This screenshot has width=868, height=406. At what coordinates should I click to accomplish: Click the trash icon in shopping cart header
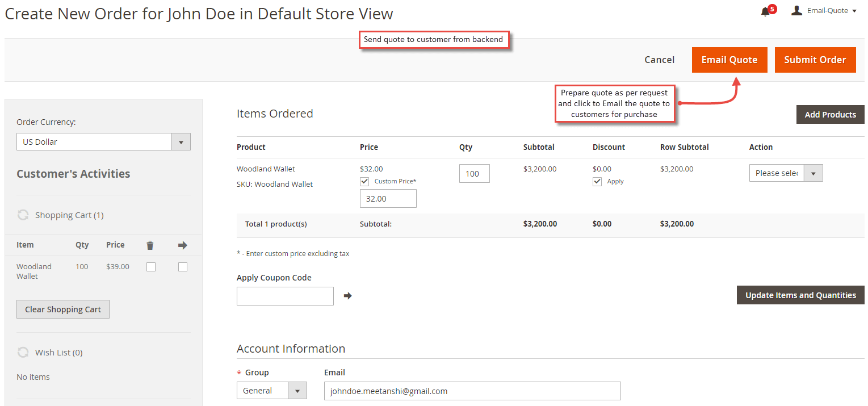coord(150,245)
